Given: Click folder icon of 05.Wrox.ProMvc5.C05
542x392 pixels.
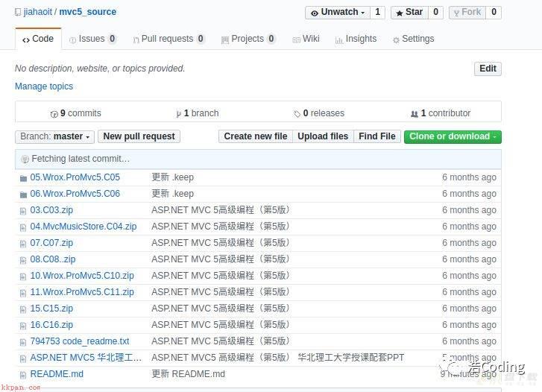Looking at the screenshot, I should 23,178.
